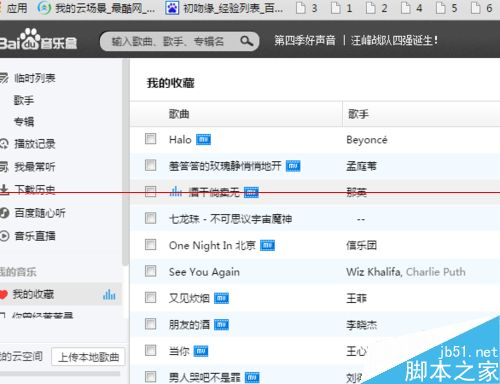Click the red heart icon of 我的收藏

pyautogui.click(x=3, y=295)
